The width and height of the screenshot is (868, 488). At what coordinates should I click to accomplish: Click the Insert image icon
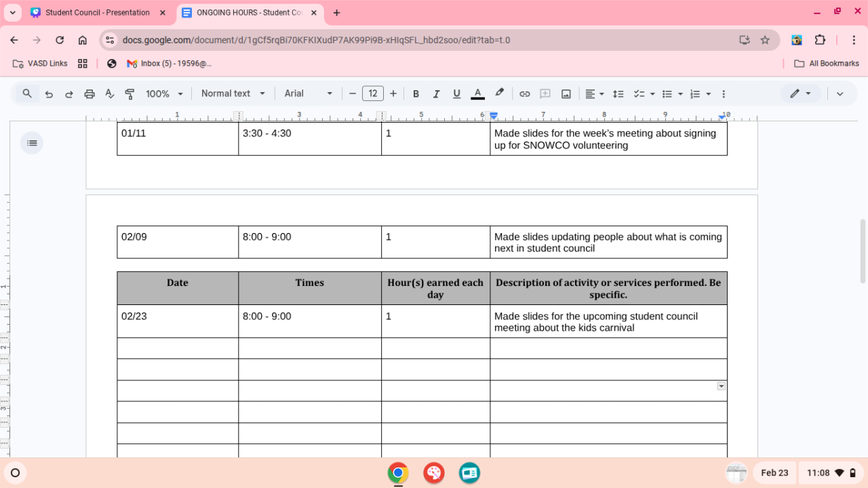coord(566,94)
